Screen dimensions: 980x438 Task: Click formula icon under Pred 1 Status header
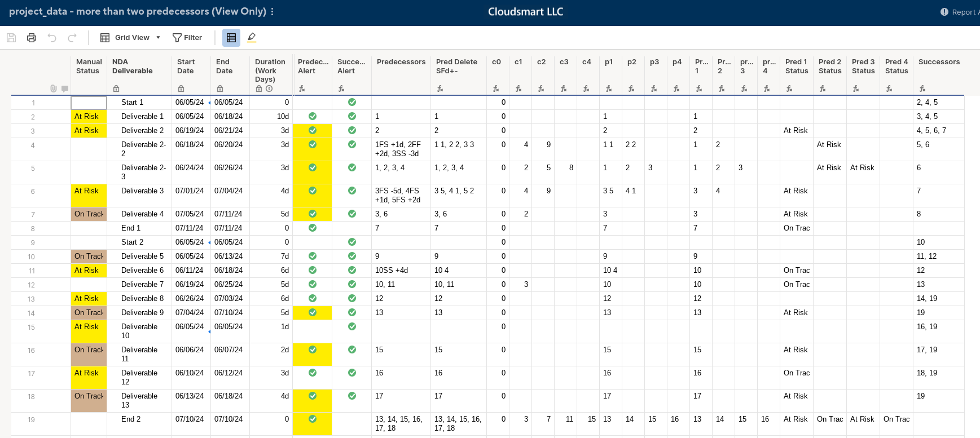pos(789,89)
